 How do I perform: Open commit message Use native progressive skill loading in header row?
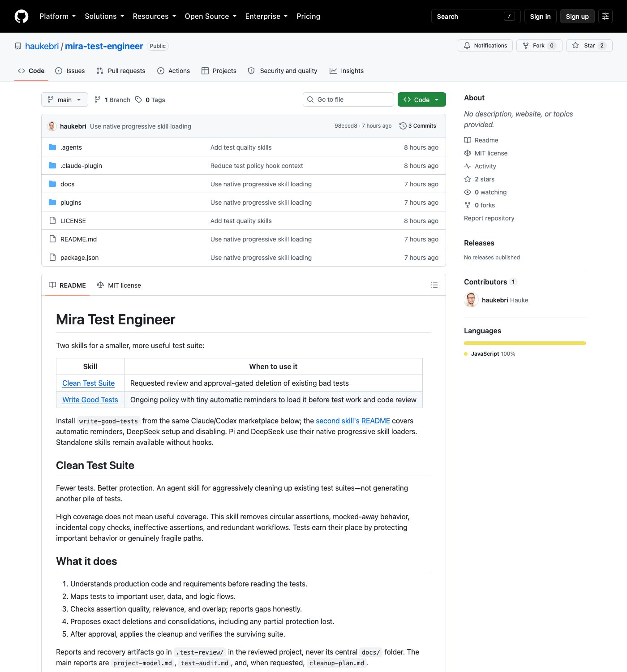[141, 126]
